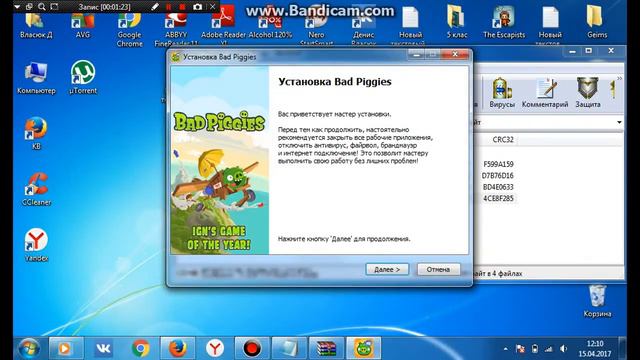The width and height of the screenshot is (640, 360).
Task: Click the Bandicam fullscreen rectangle icon
Action: tap(54, 7)
